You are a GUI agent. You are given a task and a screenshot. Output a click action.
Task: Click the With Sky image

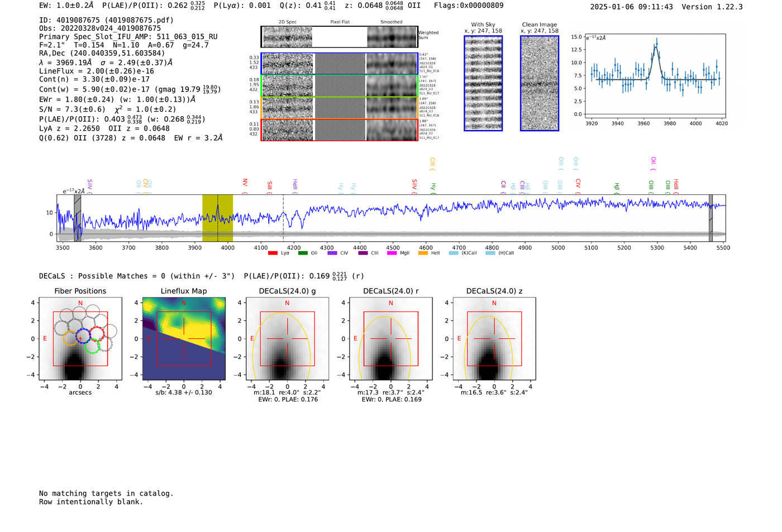point(483,84)
